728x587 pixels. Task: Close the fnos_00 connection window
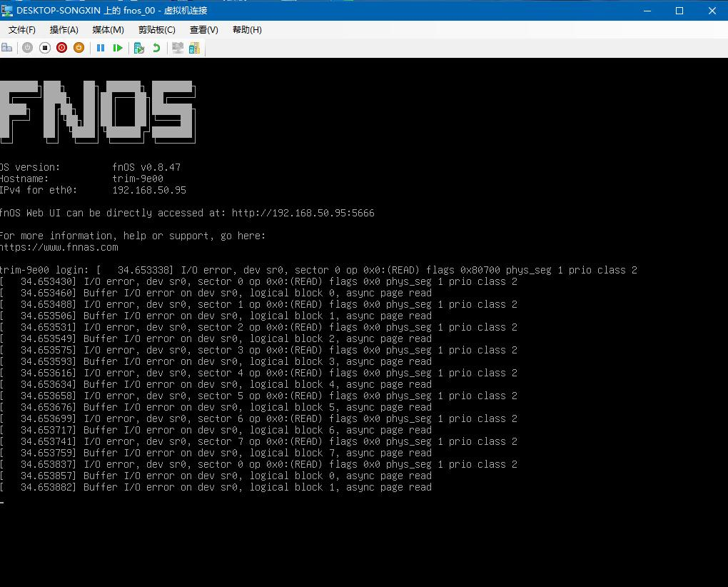tap(712, 10)
